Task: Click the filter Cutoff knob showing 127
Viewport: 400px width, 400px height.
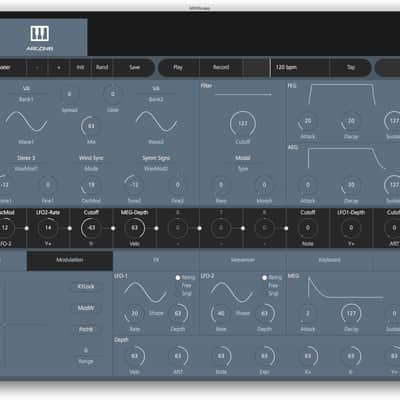Action: tap(243, 124)
